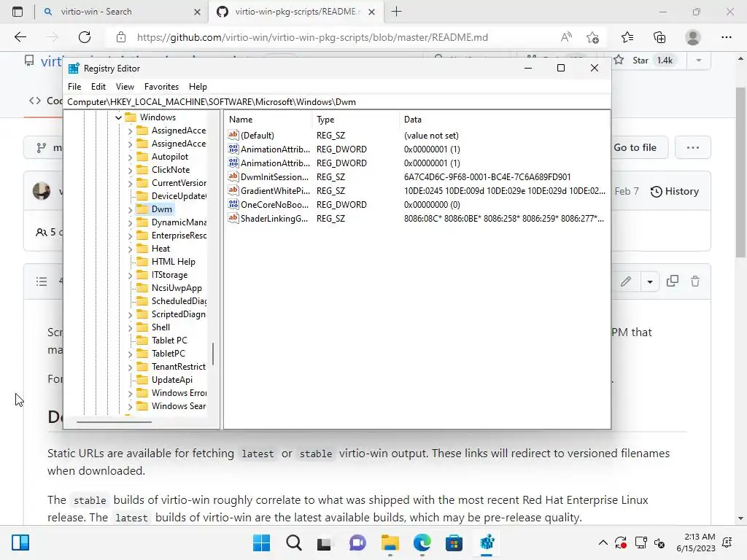Image resolution: width=747 pixels, height=560 pixels.
Task: Open the Read aloud icon in address bar
Action: [566, 37]
